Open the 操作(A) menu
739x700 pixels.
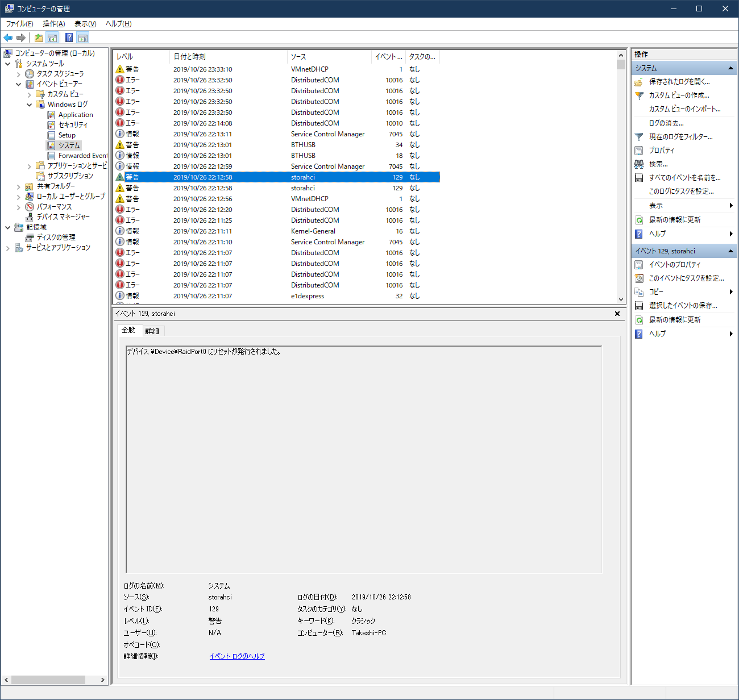click(53, 24)
